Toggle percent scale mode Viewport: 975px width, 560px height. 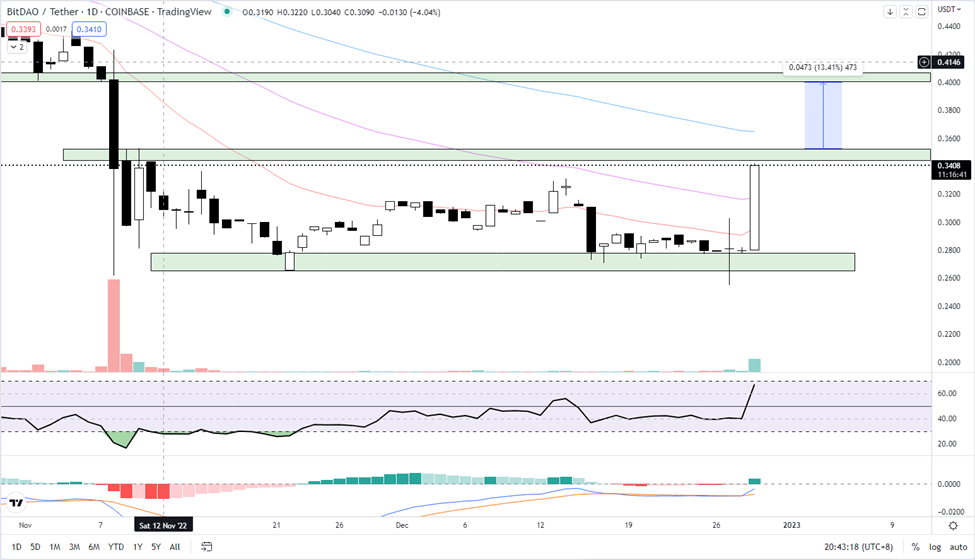click(x=915, y=547)
